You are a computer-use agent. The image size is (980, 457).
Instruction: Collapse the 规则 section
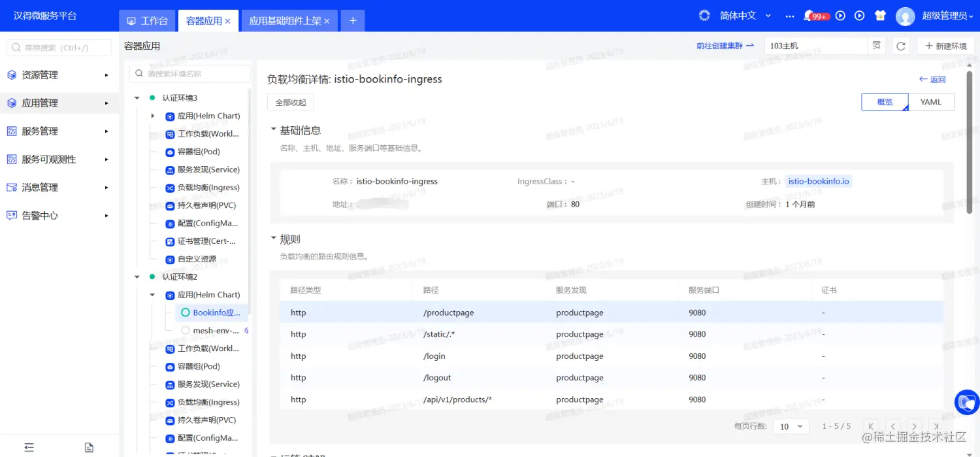[x=274, y=239]
